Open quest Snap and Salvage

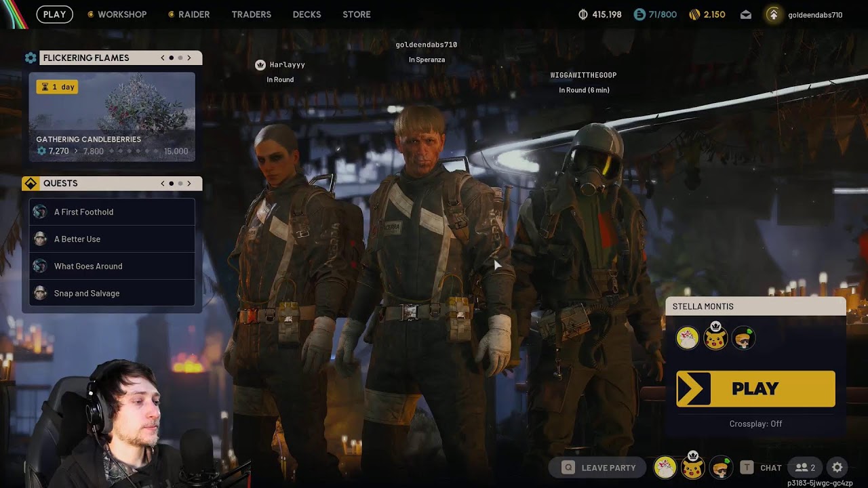tap(112, 293)
